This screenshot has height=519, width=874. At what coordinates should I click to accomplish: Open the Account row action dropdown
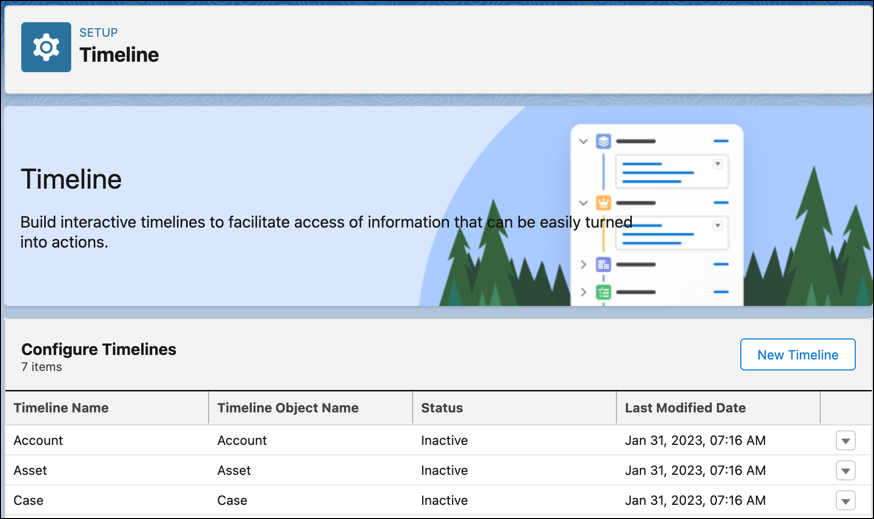point(846,440)
